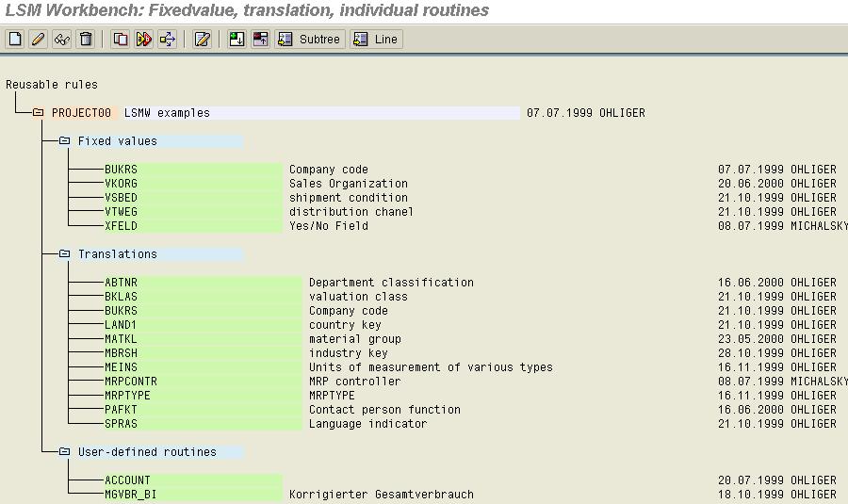Select fixed value VSBED

193,198
